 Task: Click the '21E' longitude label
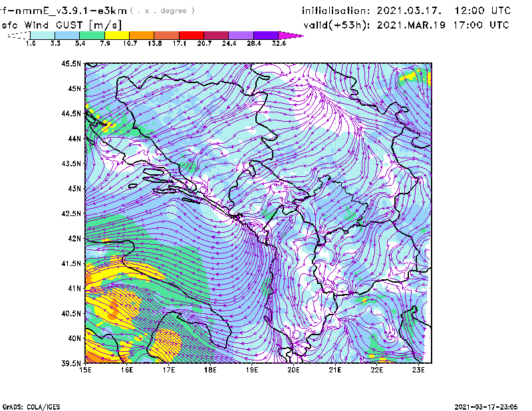(335, 370)
